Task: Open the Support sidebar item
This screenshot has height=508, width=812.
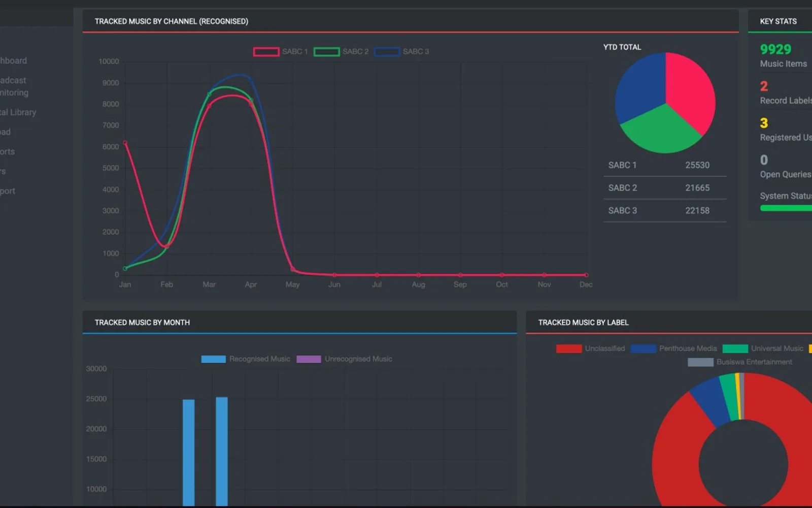Action: [8, 191]
